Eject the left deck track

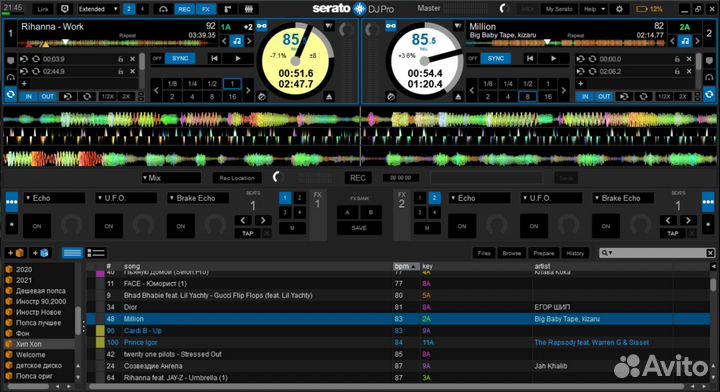(329, 96)
